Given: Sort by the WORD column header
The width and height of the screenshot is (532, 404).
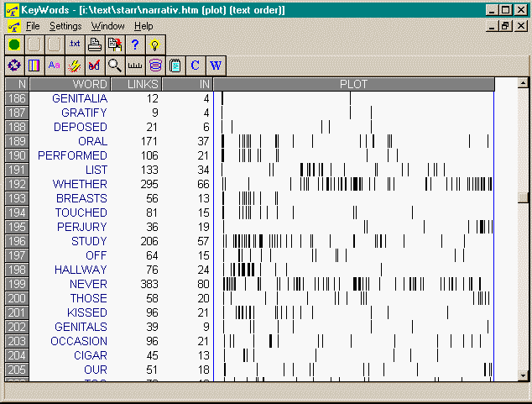Looking at the screenshot, I should coord(70,84).
